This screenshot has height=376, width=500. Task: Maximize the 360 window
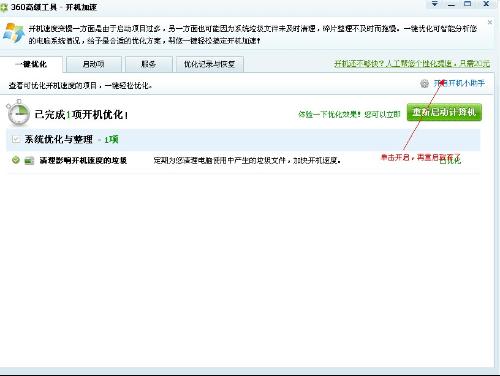click(468, 4)
